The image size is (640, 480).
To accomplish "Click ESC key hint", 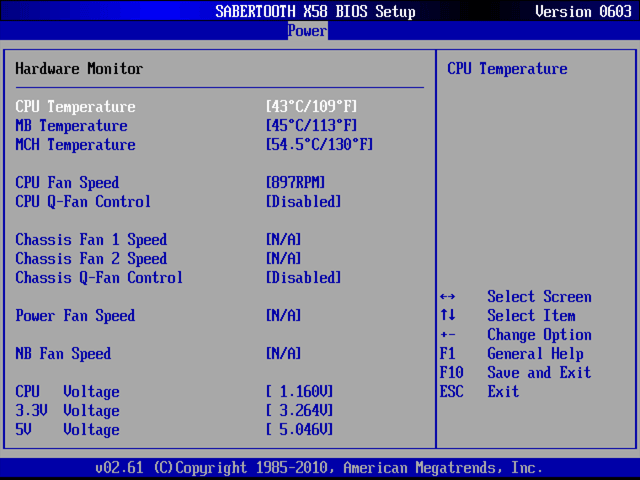I will (x=452, y=392).
